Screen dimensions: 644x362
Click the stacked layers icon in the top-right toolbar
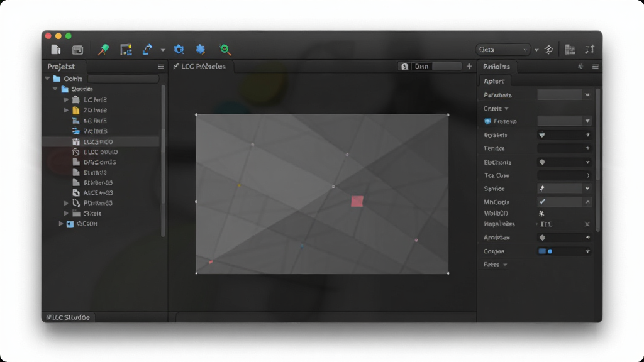(548, 50)
